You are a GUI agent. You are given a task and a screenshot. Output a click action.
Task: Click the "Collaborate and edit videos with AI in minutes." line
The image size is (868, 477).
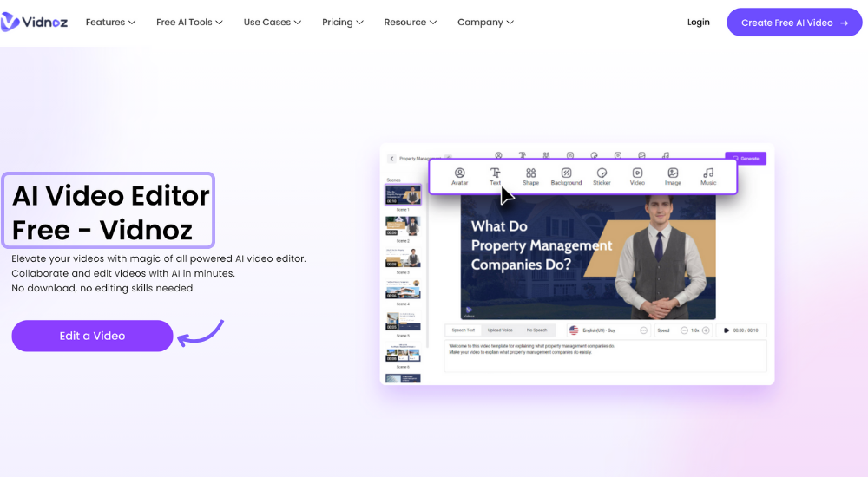[123, 273]
